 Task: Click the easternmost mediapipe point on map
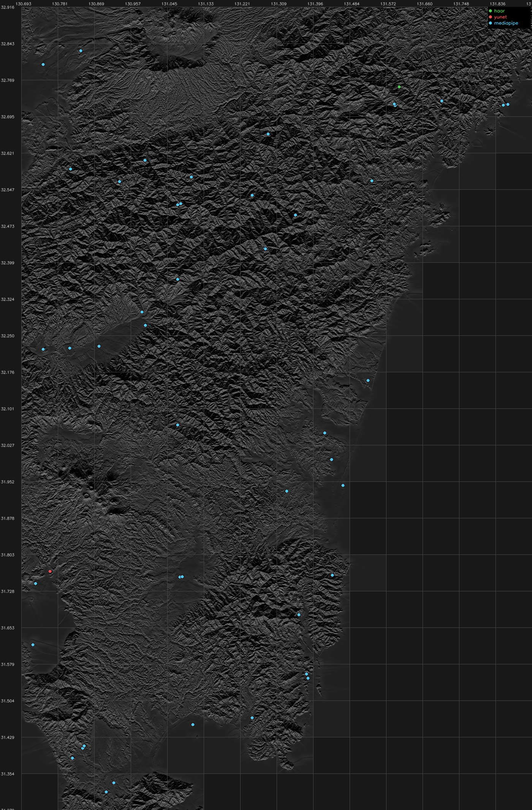coord(508,104)
